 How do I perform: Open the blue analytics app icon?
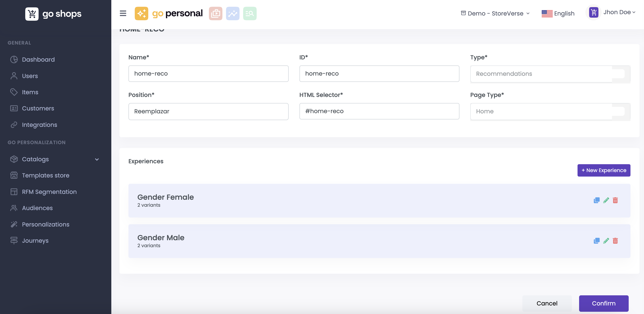pos(233,13)
